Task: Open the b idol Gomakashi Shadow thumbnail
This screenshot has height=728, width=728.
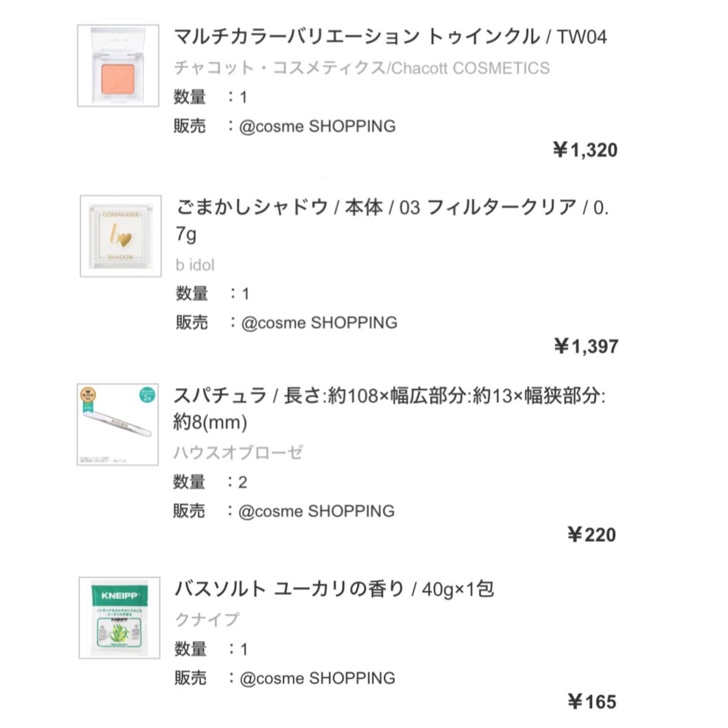Action: point(121,236)
